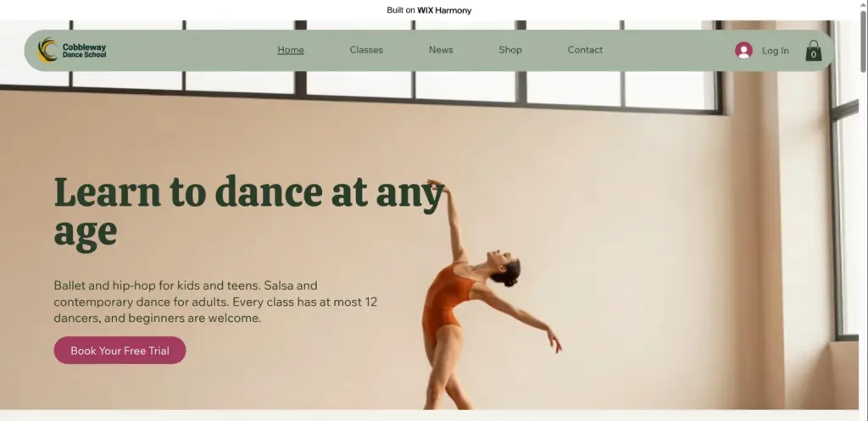
Task: Click the Cobbleway Dance School logo
Action: pyautogui.click(x=71, y=50)
